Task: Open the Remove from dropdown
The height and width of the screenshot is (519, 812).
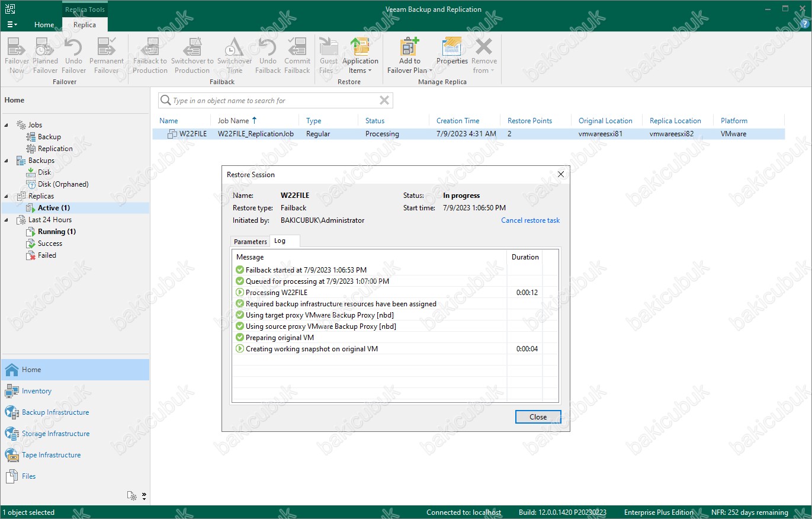Action: (484, 56)
